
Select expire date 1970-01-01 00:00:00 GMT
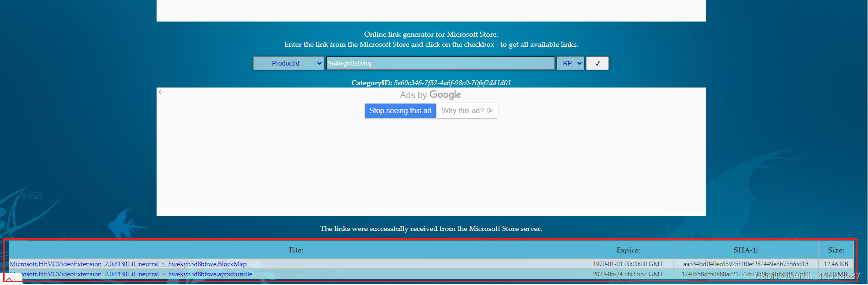click(628, 264)
